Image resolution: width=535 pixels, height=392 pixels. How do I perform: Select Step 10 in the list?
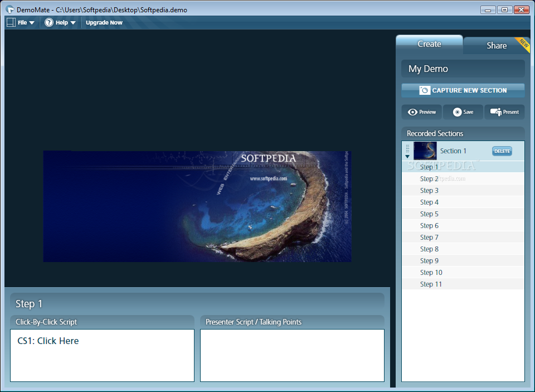463,273
